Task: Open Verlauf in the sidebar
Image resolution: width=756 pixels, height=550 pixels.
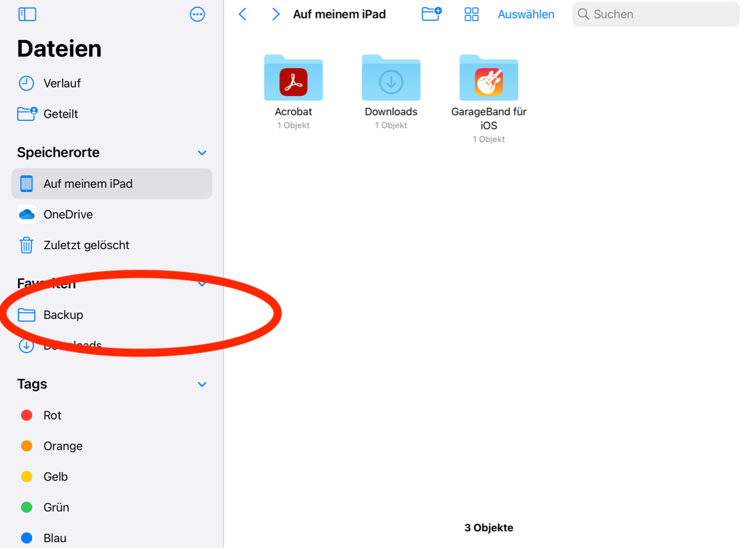Action: pos(61,83)
